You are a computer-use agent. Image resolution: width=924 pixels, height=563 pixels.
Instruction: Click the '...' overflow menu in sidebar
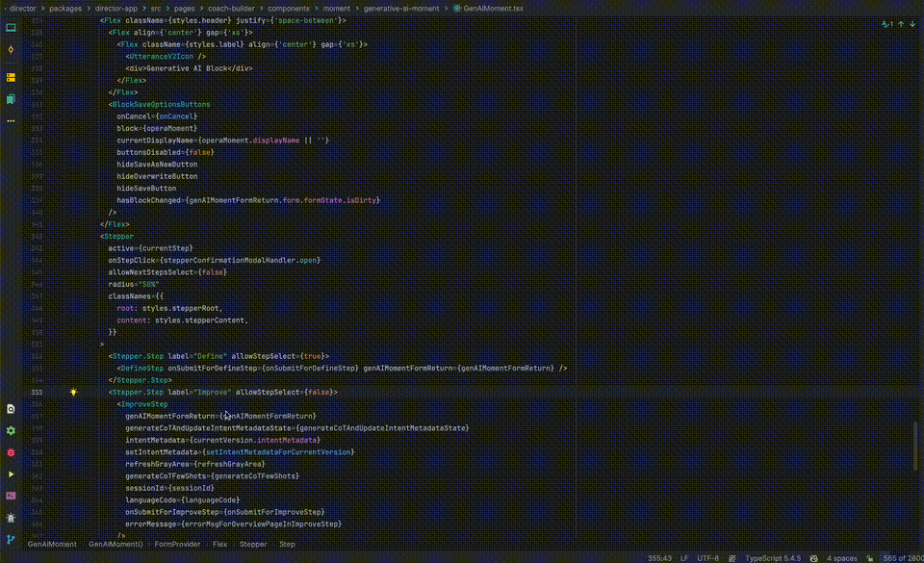12,120
